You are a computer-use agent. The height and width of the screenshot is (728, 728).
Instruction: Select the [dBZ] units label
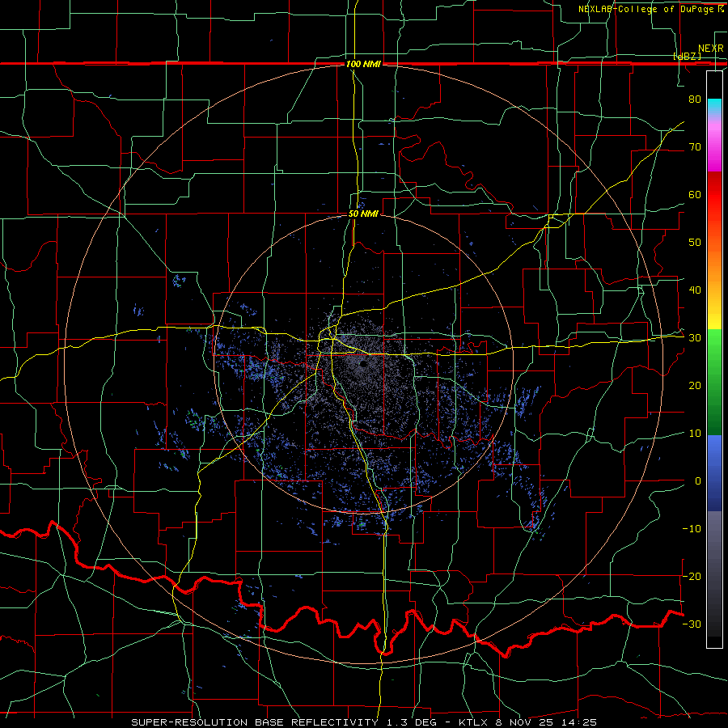(x=687, y=56)
